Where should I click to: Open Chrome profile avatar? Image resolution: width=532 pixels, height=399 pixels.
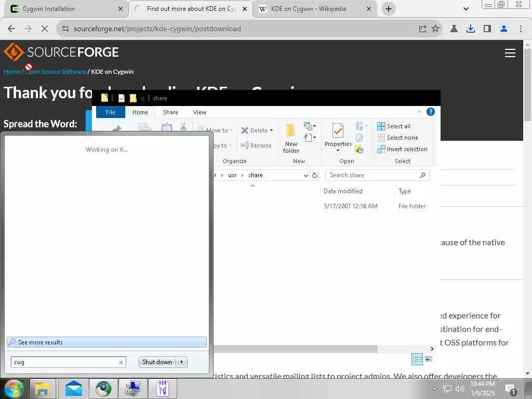click(x=504, y=29)
